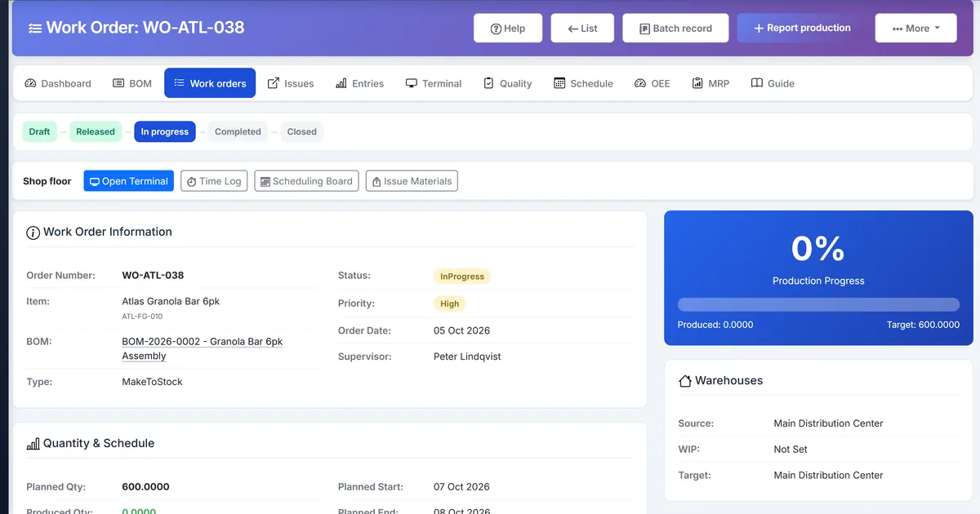The width and height of the screenshot is (980, 514).
Task: Click the house icon by Warehouses
Action: (x=685, y=381)
